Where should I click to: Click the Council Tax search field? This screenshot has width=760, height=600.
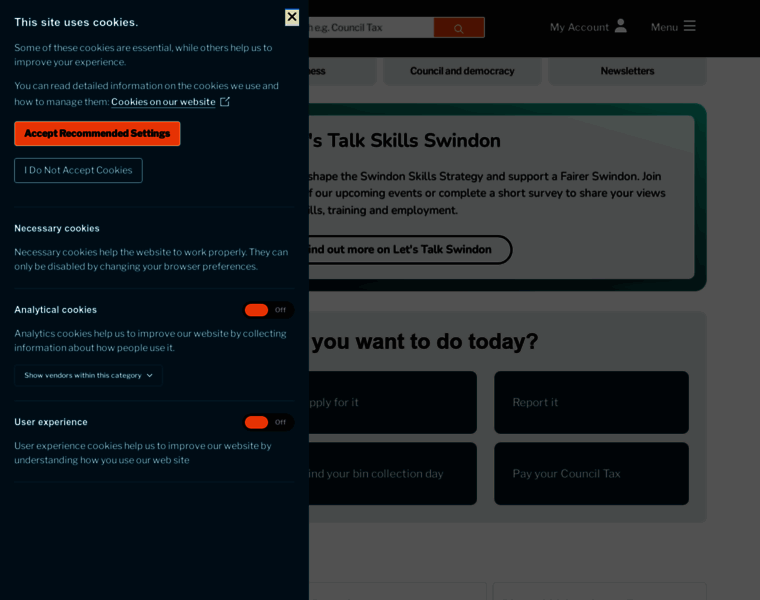[371, 28]
